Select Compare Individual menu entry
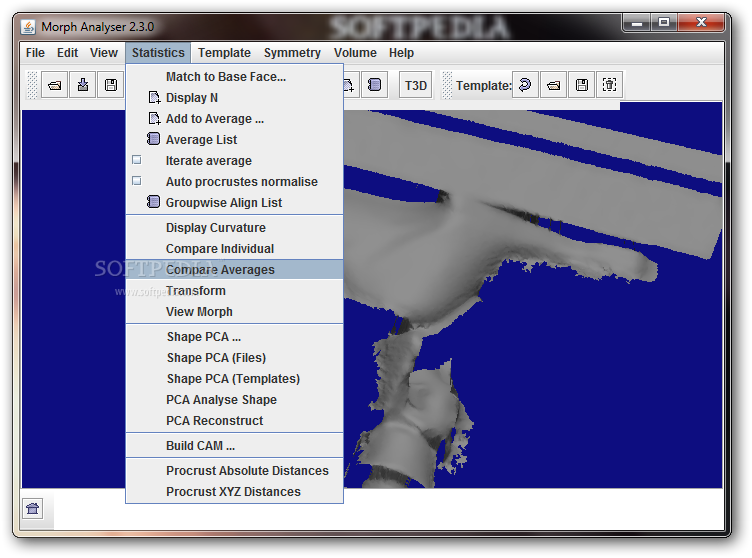Screen dimensions: 752x558 coord(235,249)
